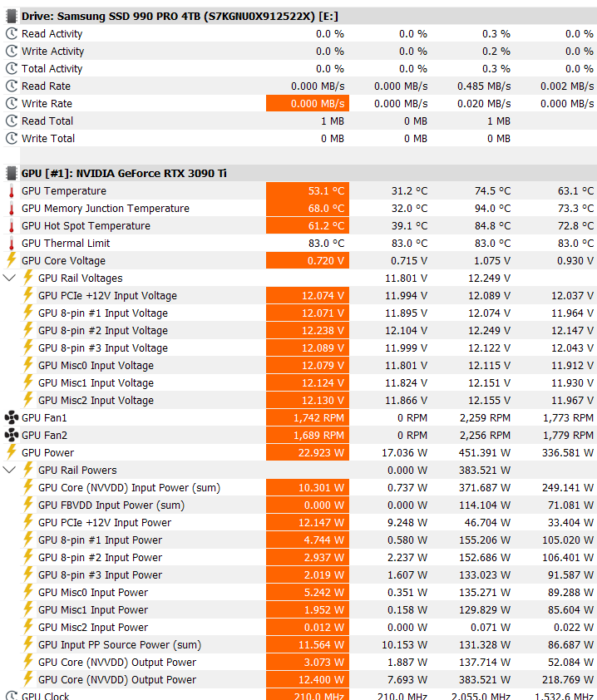Click the GPU Core Voltage lightning bolt icon
This screenshot has height=700, width=597.
(11, 260)
